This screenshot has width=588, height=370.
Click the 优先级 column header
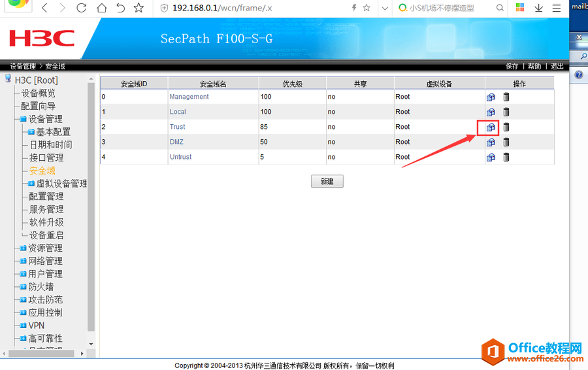(x=293, y=84)
